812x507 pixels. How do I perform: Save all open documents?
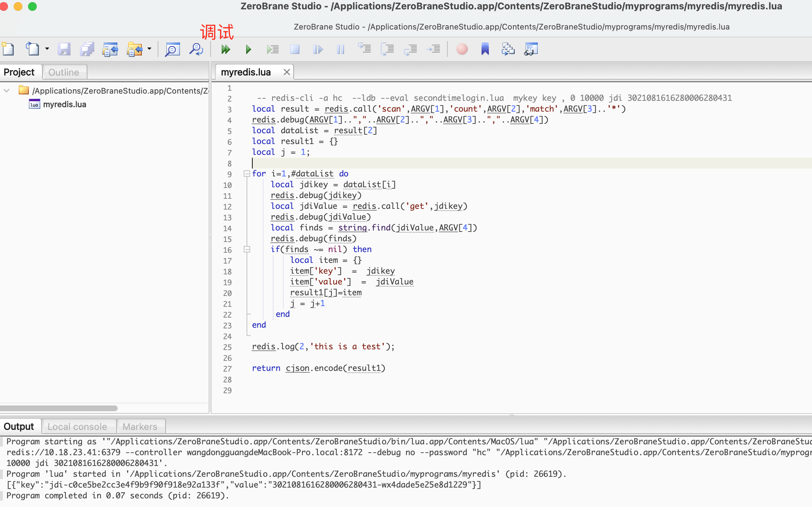[x=87, y=49]
